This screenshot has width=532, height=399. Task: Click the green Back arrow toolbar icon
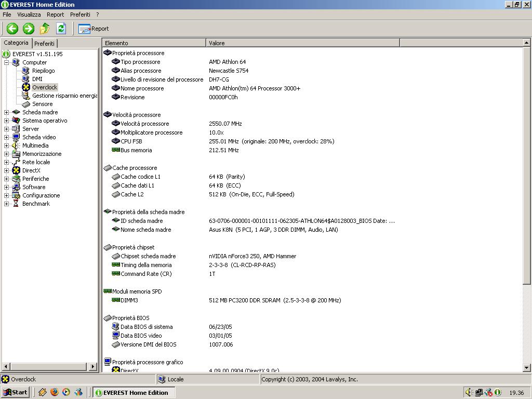(12, 29)
